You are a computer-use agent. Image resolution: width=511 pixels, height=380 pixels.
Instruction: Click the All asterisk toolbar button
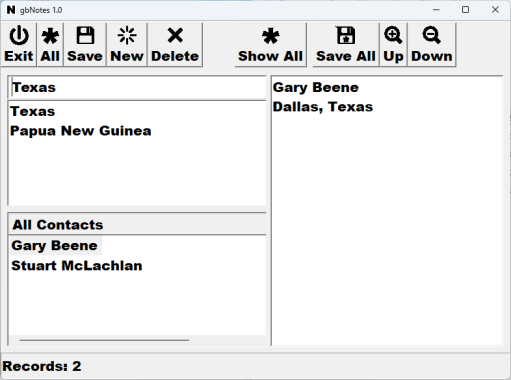coord(50,45)
